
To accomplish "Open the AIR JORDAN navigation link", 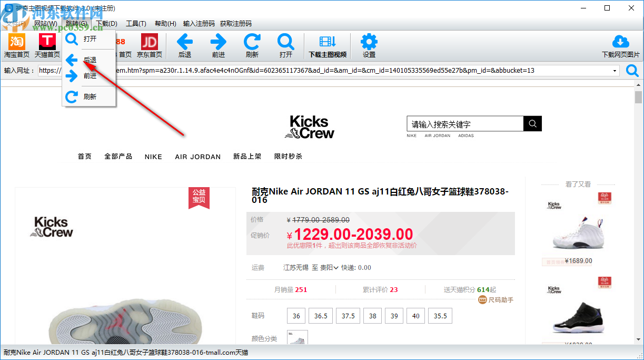I will pyautogui.click(x=197, y=157).
